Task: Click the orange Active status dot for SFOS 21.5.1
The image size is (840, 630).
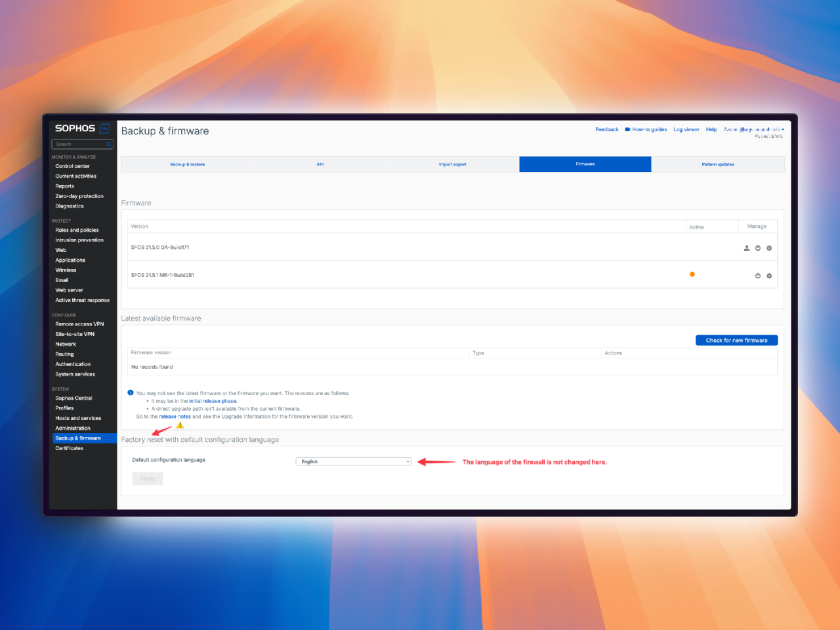Action: pyautogui.click(x=692, y=274)
